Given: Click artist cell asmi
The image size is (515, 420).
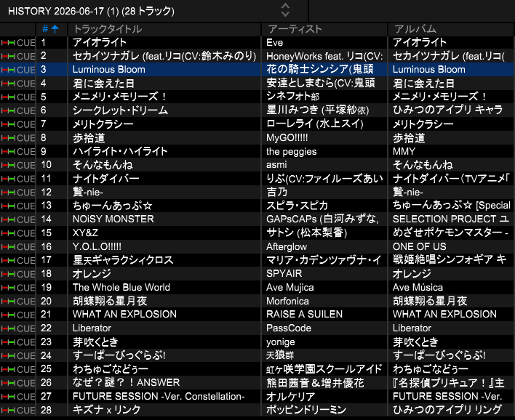Looking at the screenshot, I should point(276,165).
